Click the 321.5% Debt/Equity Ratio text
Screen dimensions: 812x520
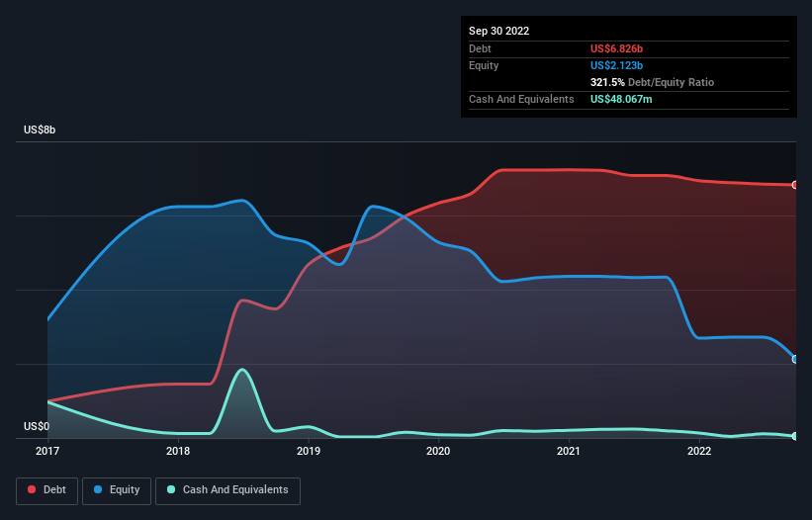click(x=652, y=82)
